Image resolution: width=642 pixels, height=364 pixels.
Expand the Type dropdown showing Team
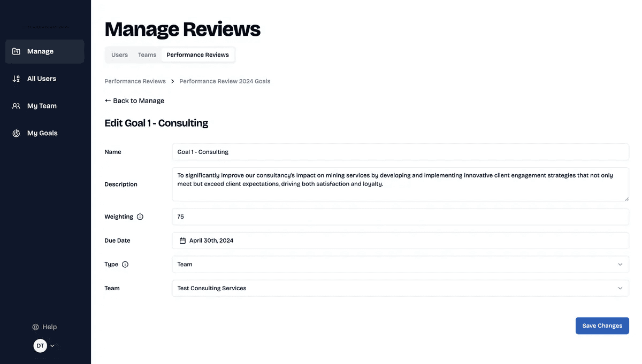pyautogui.click(x=400, y=265)
